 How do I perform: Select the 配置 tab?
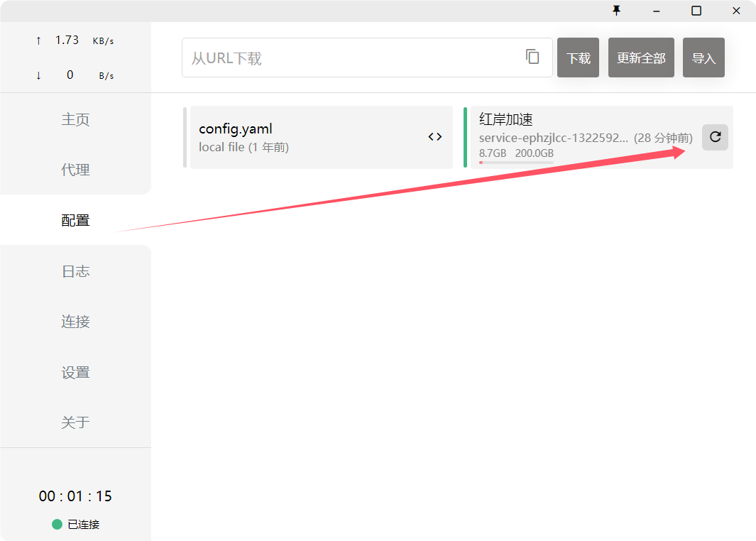75,220
